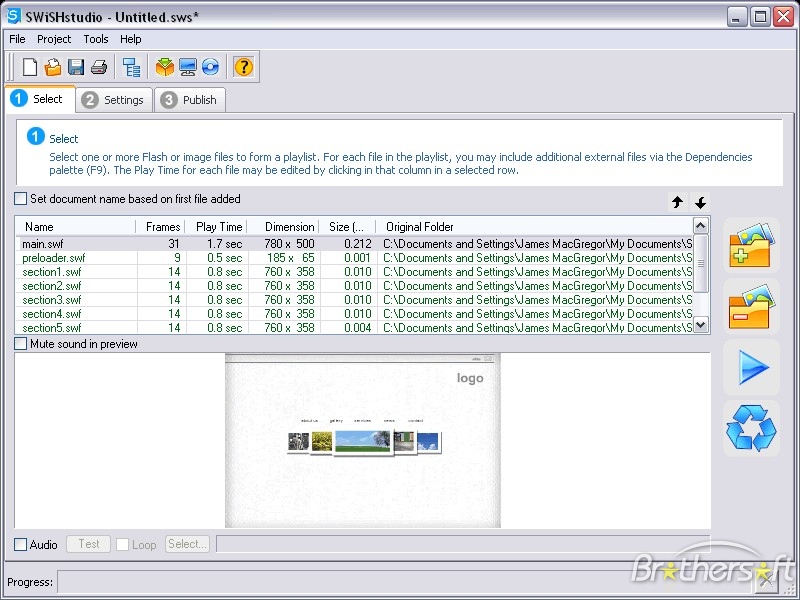
Task: Click the New document toolbar icon
Action: [x=30, y=67]
